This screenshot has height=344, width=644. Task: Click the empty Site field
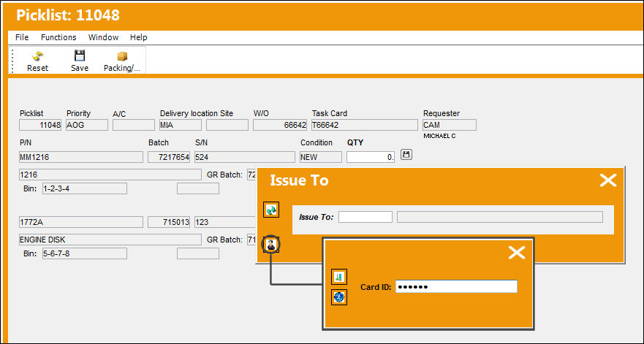pyautogui.click(x=227, y=125)
